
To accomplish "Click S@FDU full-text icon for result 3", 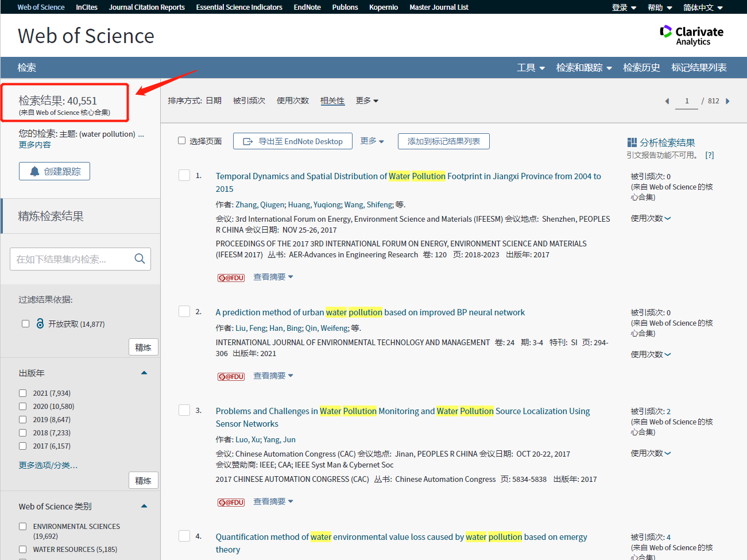I will [231, 502].
